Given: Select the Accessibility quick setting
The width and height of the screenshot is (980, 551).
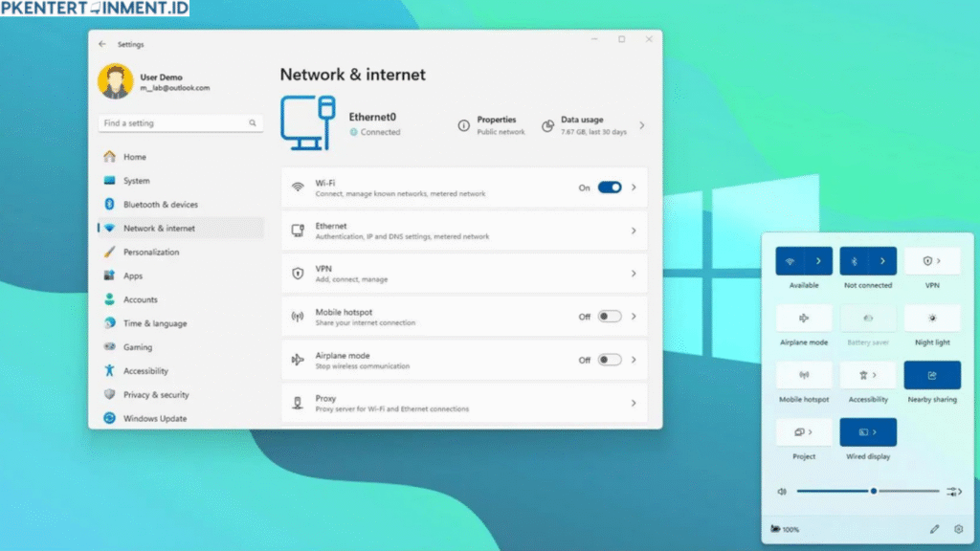Looking at the screenshot, I should 867,375.
